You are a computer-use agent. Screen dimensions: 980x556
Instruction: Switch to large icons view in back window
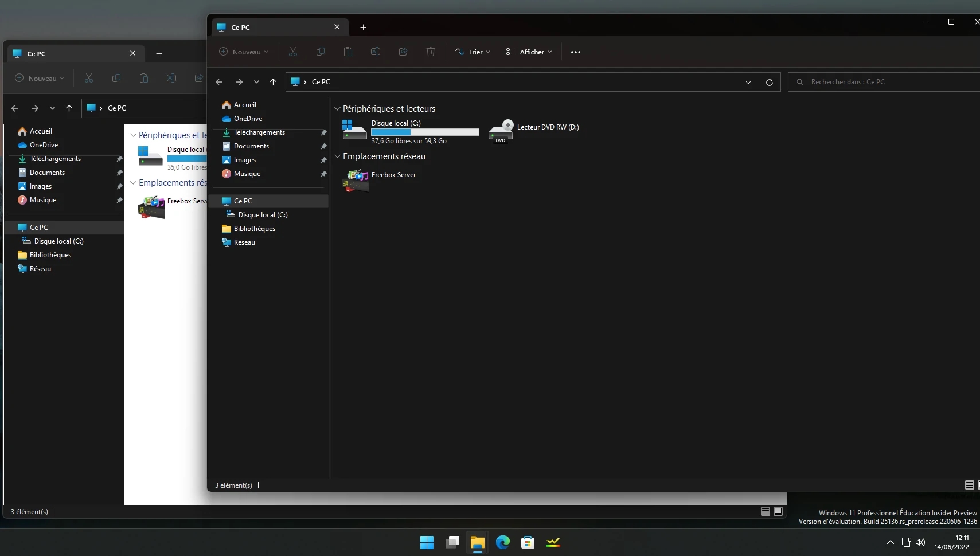pyautogui.click(x=778, y=511)
